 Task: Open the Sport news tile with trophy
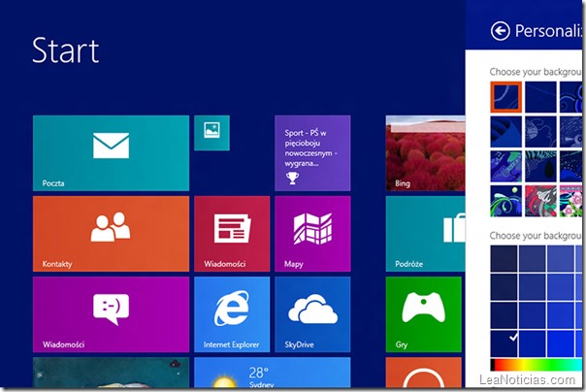[312, 153]
